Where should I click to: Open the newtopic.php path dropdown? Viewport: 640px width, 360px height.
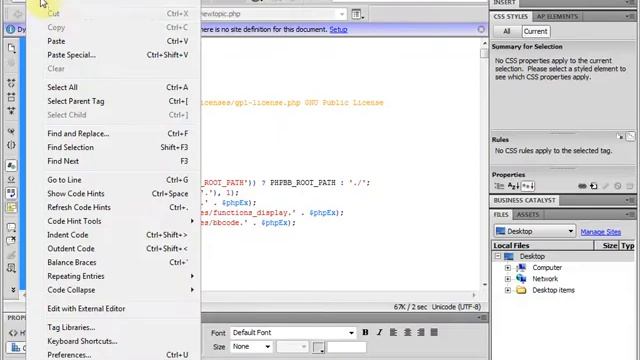click(x=342, y=14)
